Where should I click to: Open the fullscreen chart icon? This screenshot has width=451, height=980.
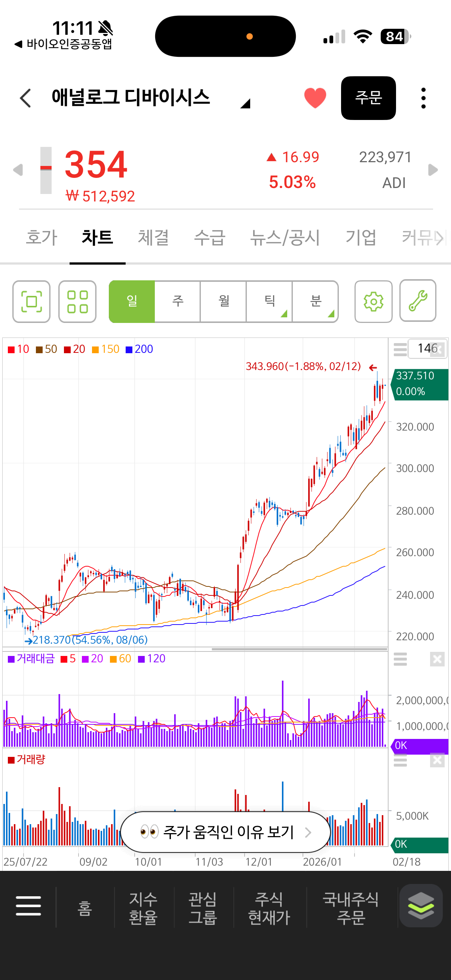click(31, 302)
